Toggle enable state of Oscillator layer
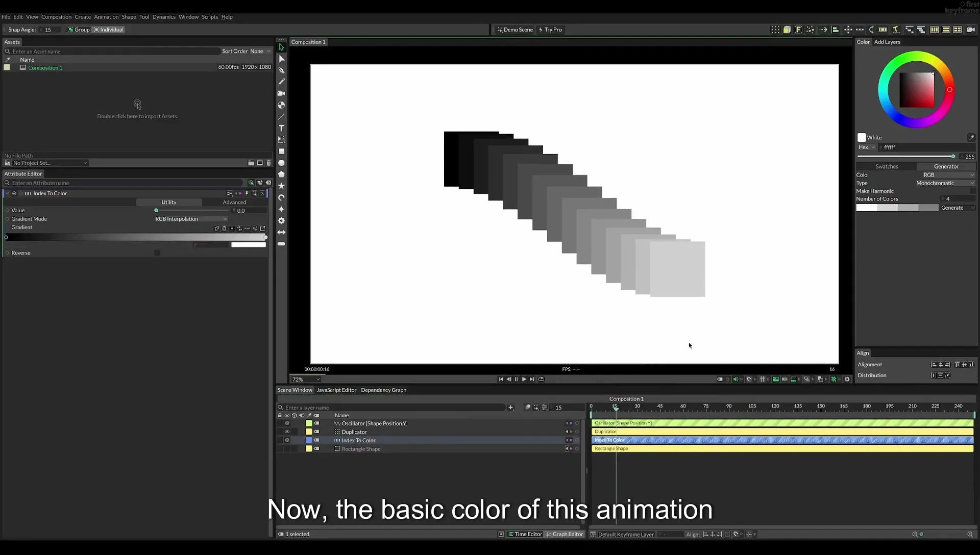This screenshot has height=555, width=980. click(287, 423)
